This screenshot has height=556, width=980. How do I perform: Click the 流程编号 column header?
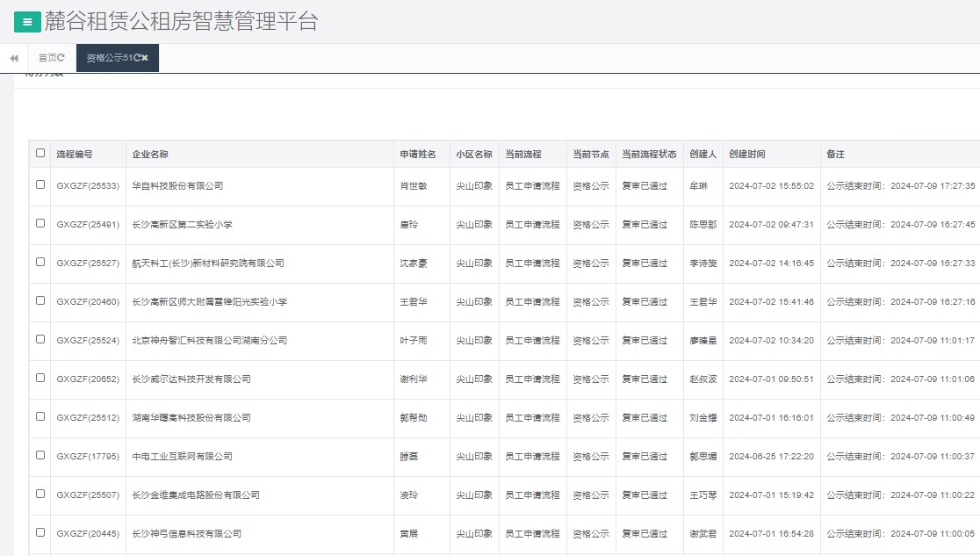coord(73,153)
